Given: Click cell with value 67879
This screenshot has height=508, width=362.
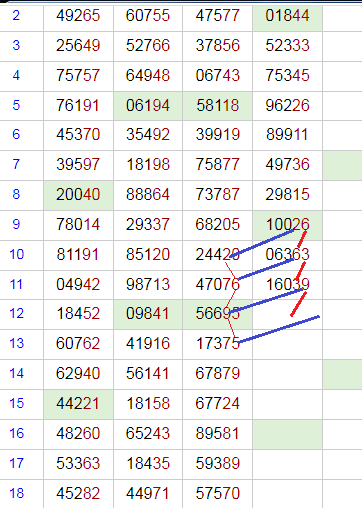Looking at the screenshot, I should pyautogui.click(x=218, y=374).
